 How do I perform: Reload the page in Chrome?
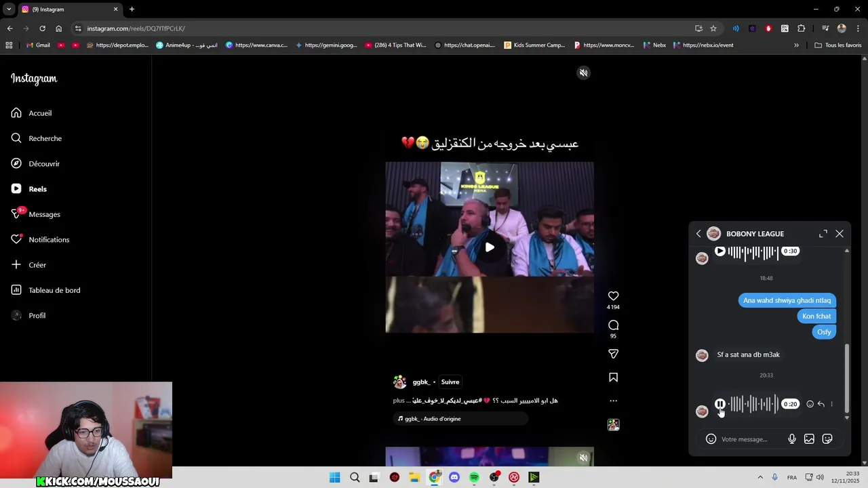click(42, 28)
